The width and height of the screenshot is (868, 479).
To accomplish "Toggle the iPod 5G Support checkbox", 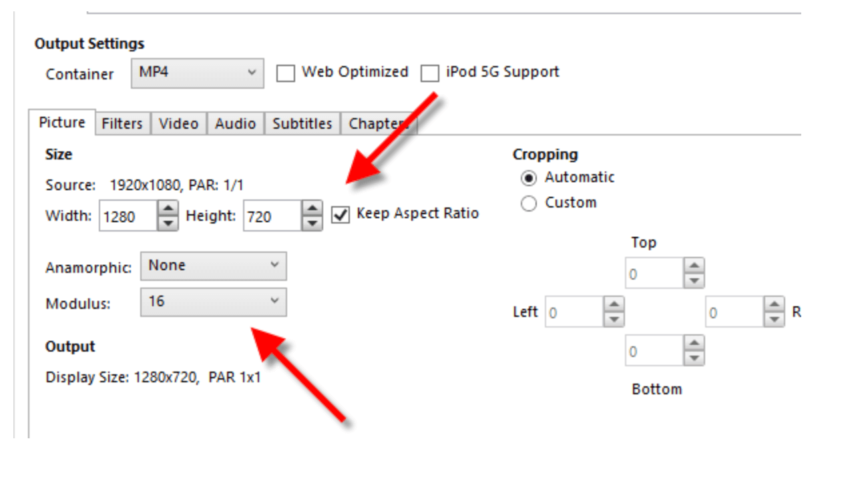I will pyautogui.click(x=430, y=73).
